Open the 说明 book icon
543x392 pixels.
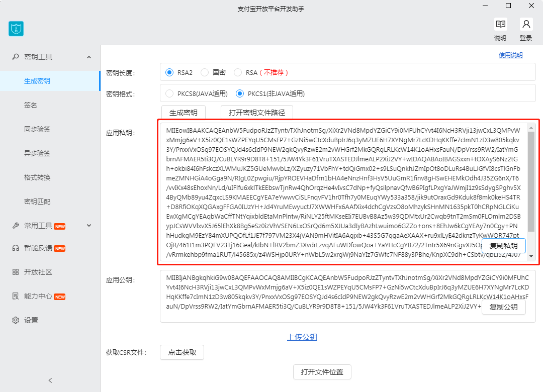pos(500,24)
